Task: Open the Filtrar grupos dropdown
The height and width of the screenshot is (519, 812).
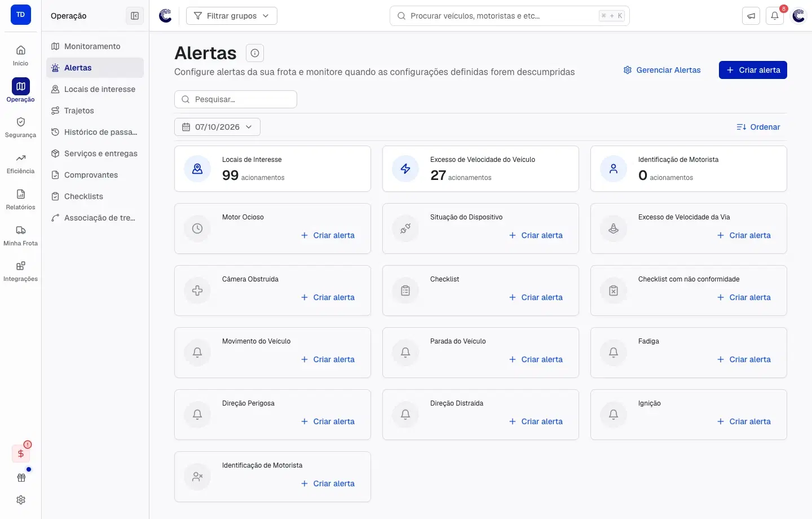Action: 232,16
